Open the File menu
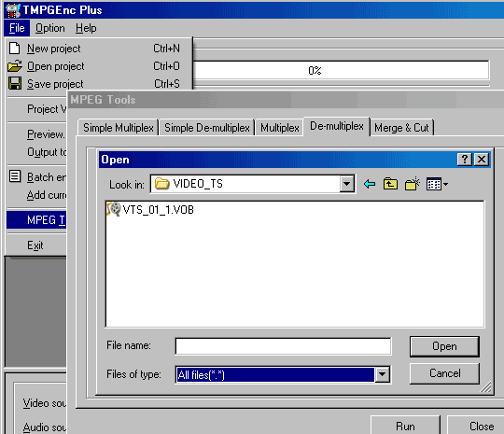This screenshot has width=504, height=434. [x=17, y=28]
